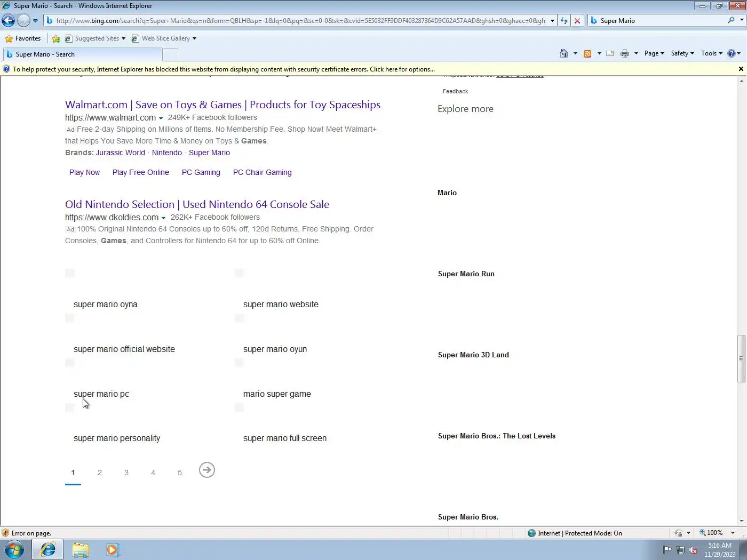Viewport: 747px width, 560px height.
Task: Go to results page 5
Action: click(x=180, y=473)
